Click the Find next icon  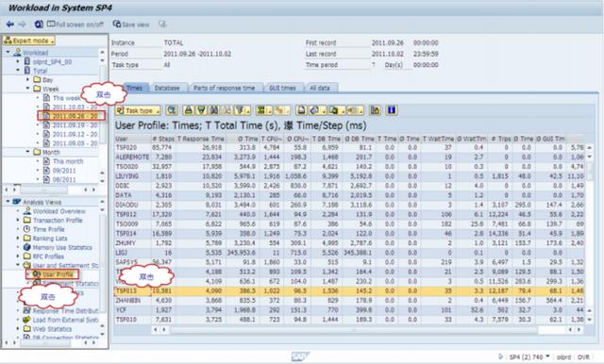click(x=226, y=110)
